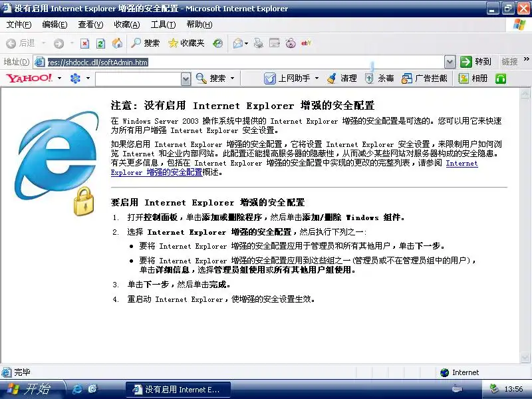532x399 pixels.
Task: Open the 文件(F) menu
Action: pos(19,25)
